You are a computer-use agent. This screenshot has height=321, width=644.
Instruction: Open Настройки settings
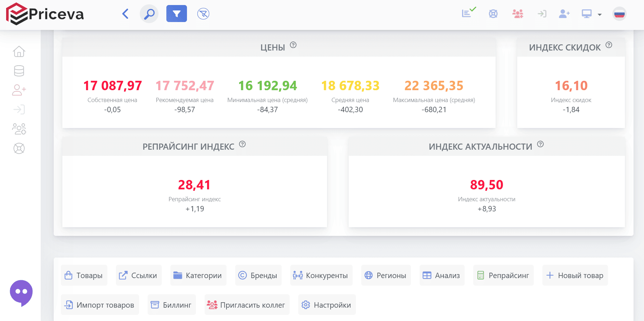click(327, 305)
